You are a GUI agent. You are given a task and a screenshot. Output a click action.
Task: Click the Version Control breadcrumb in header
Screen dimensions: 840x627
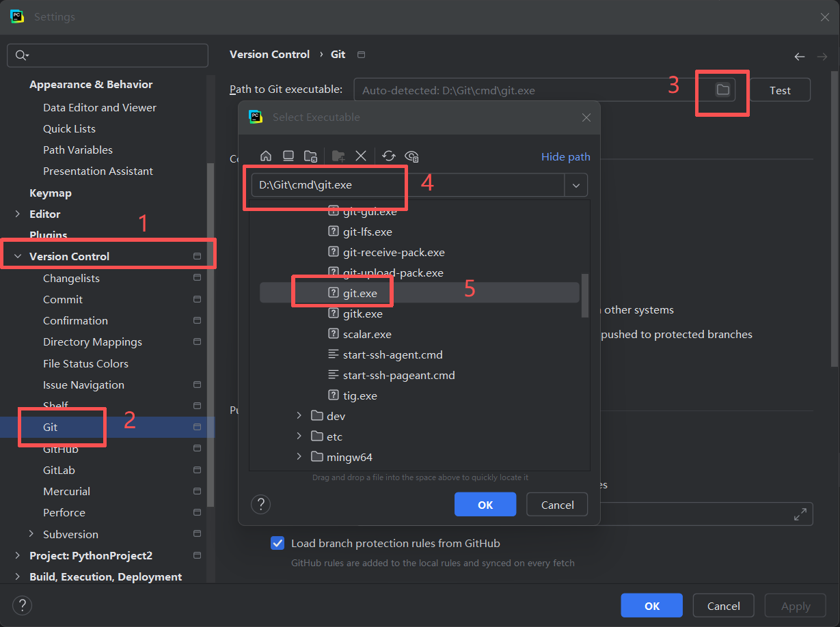click(x=269, y=55)
